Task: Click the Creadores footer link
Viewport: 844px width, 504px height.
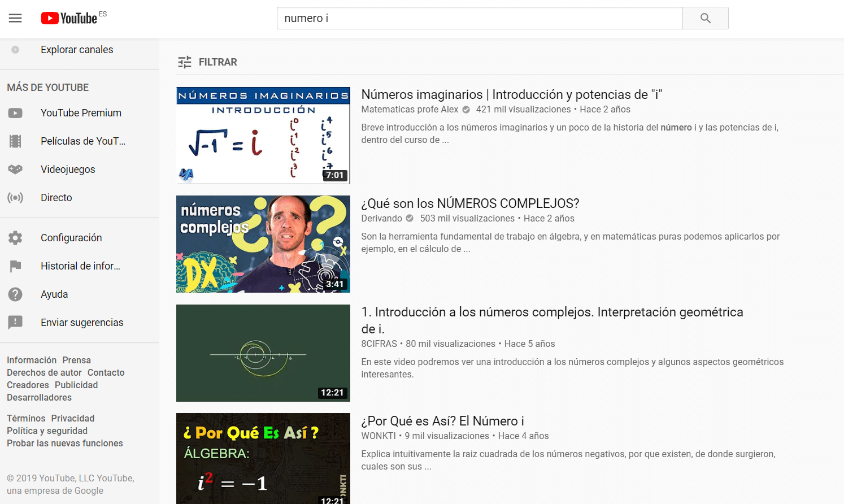Action: 28,385
